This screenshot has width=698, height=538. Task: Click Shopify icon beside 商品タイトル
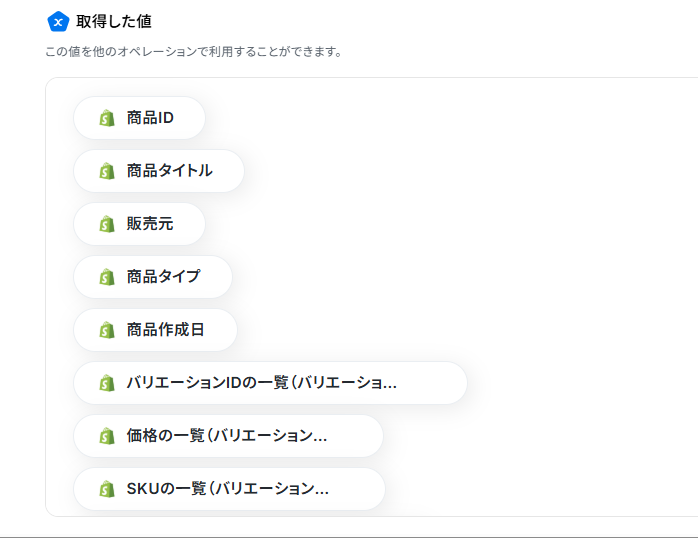click(107, 171)
